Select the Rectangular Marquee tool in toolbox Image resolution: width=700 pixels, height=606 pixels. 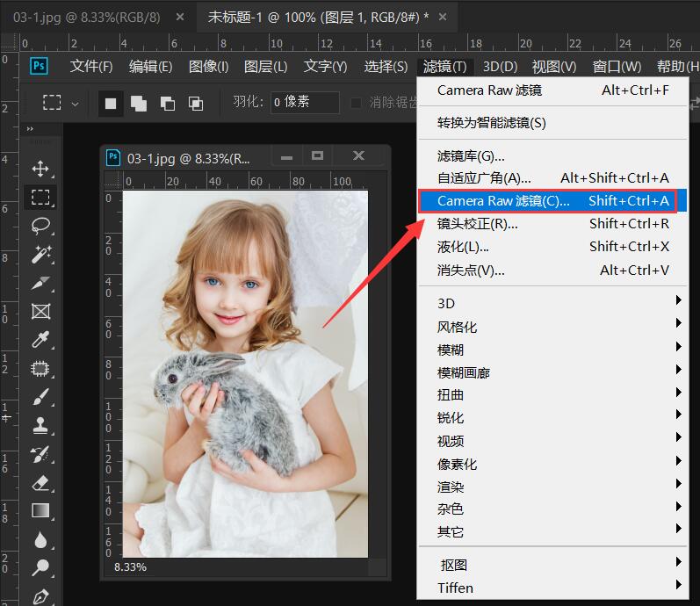pos(40,197)
